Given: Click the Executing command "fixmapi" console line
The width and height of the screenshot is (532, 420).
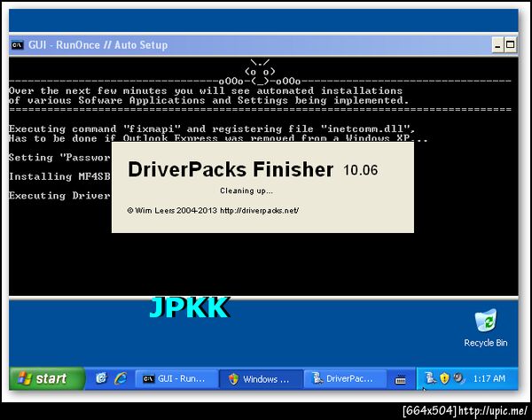Looking at the screenshot, I should click(212, 128).
